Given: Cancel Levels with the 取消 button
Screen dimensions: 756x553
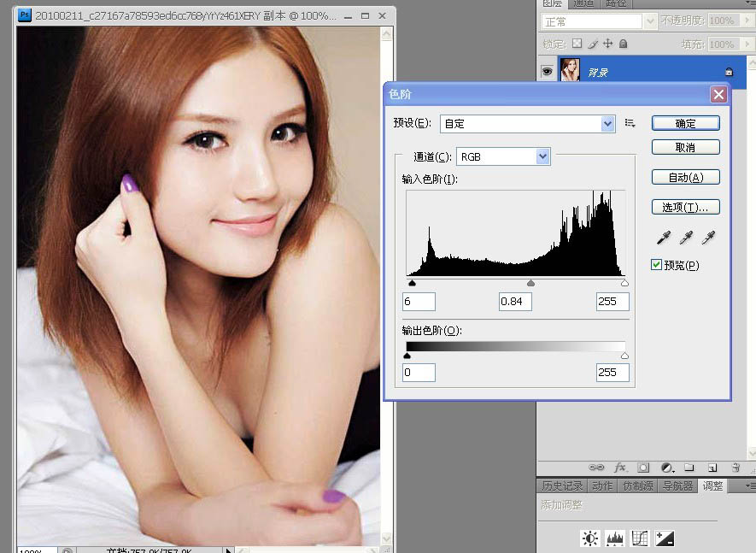Looking at the screenshot, I should tap(685, 147).
